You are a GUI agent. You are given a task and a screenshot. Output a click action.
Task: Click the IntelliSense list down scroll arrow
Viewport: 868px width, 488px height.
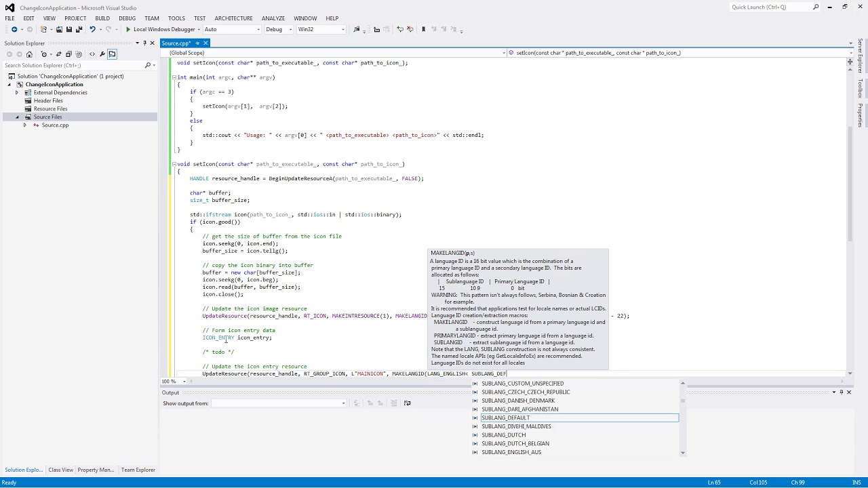click(x=683, y=453)
